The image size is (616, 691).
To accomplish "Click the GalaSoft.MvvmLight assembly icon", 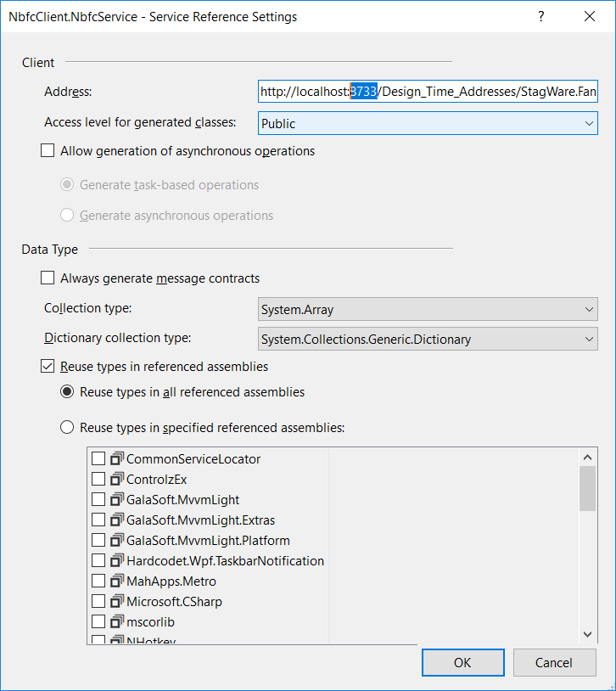I will click(x=117, y=499).
